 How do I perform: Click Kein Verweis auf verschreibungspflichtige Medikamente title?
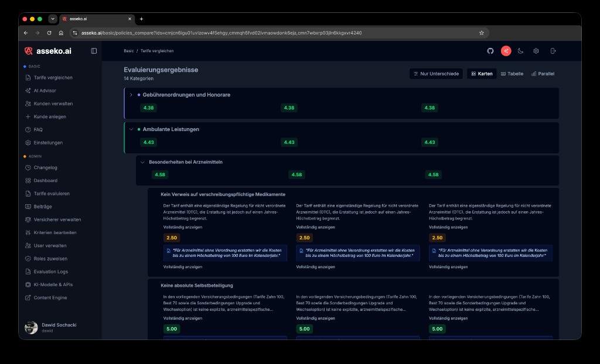point(223,194)
